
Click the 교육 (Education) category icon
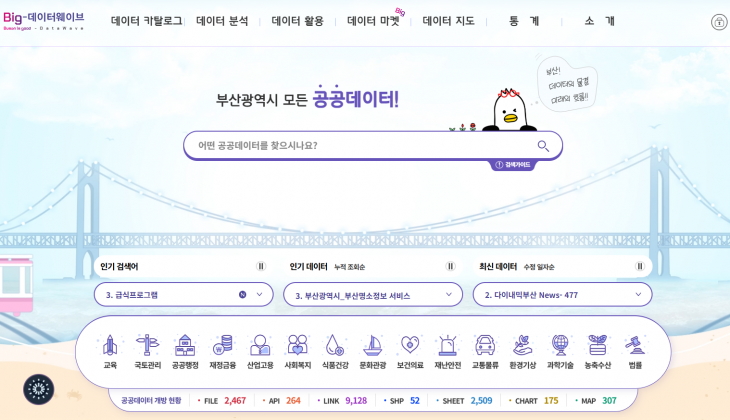pos(110,346)
